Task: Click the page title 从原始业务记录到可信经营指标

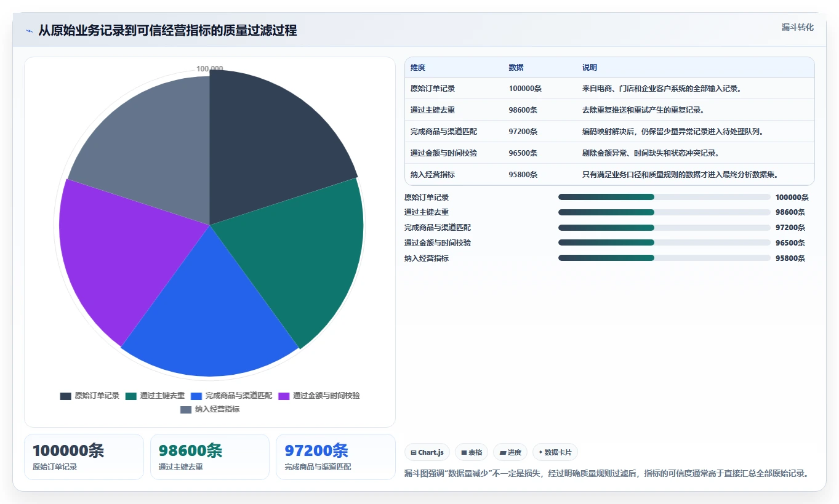Action: click(x=167, y=30)
